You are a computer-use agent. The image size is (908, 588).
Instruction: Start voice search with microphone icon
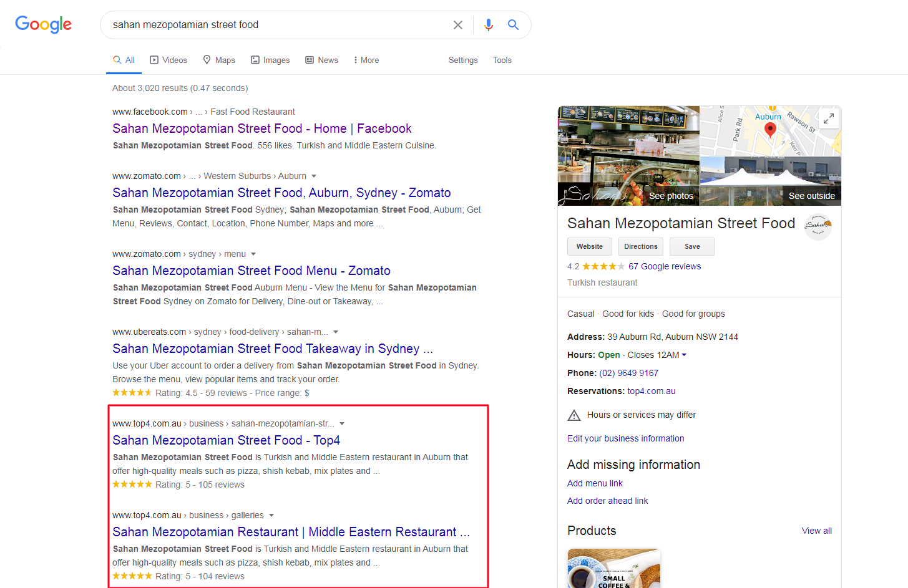(488, 25)
